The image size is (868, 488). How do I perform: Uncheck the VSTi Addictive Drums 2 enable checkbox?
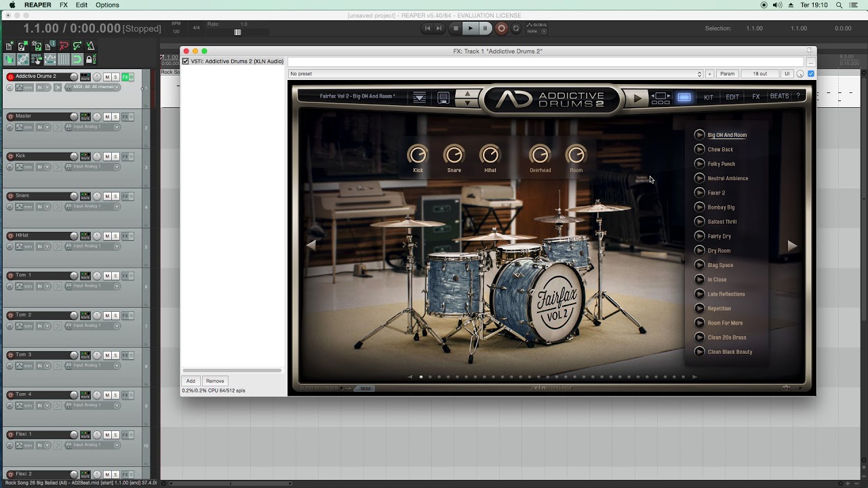(185, 61)
